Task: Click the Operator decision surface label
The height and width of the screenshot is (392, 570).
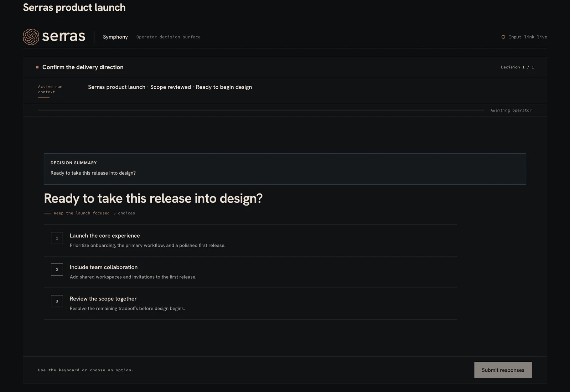Action: [x=169, y=37]
